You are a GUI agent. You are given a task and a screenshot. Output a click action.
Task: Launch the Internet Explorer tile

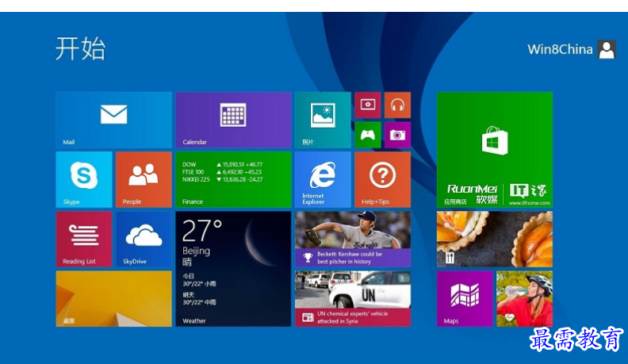coord(323,179)
